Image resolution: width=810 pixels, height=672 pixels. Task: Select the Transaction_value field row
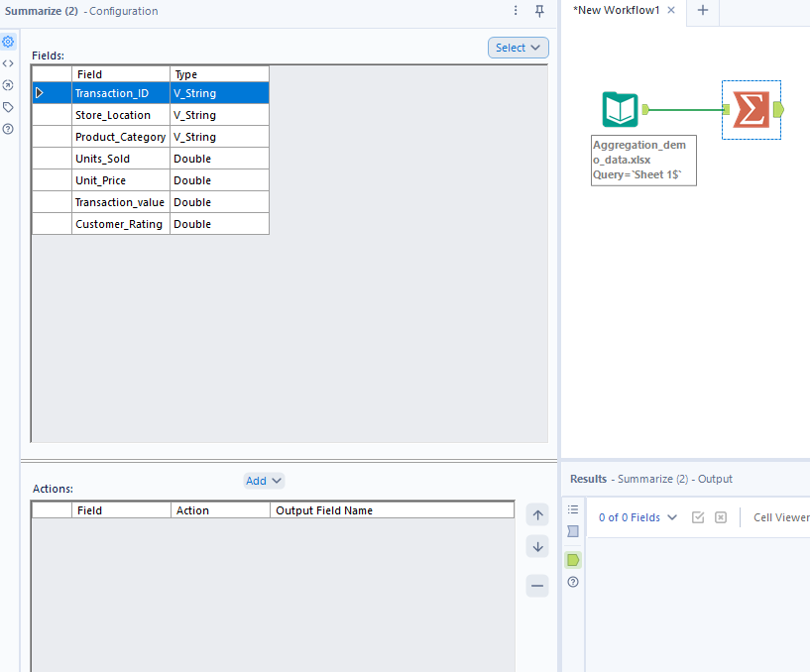point(151,202)
